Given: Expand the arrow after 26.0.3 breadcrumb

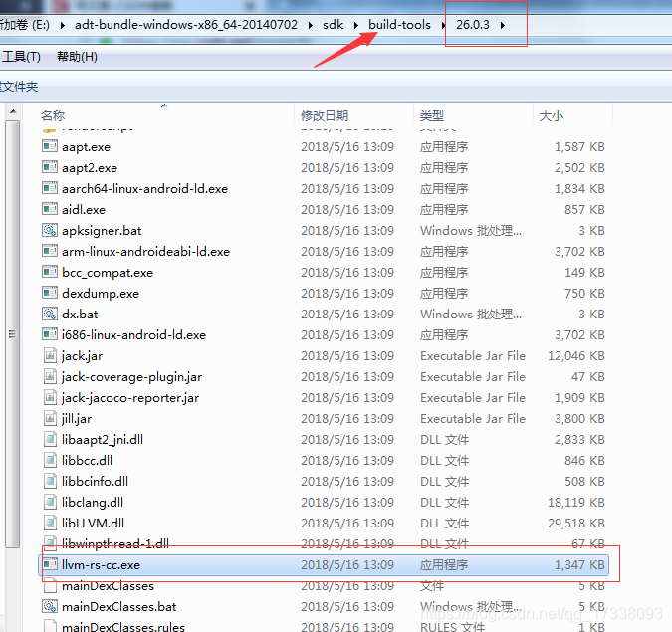Looking at the screenshot, I should tap(503, 25).
